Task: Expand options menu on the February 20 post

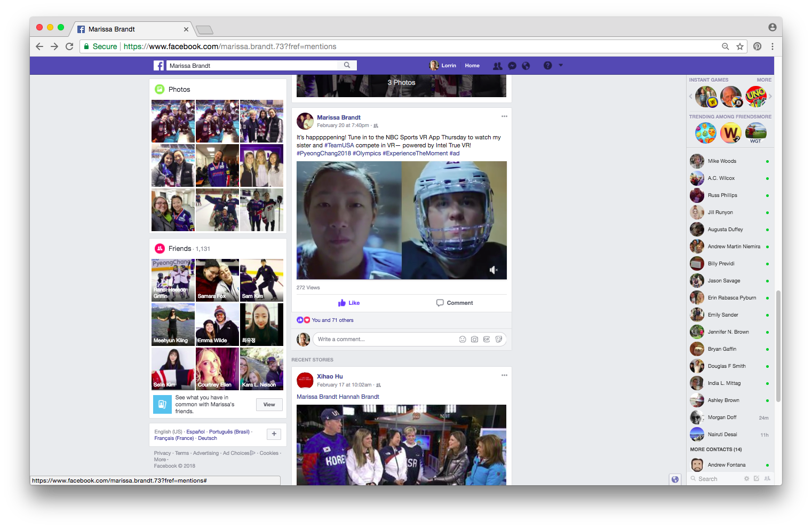Action: [x=504, y=116]
